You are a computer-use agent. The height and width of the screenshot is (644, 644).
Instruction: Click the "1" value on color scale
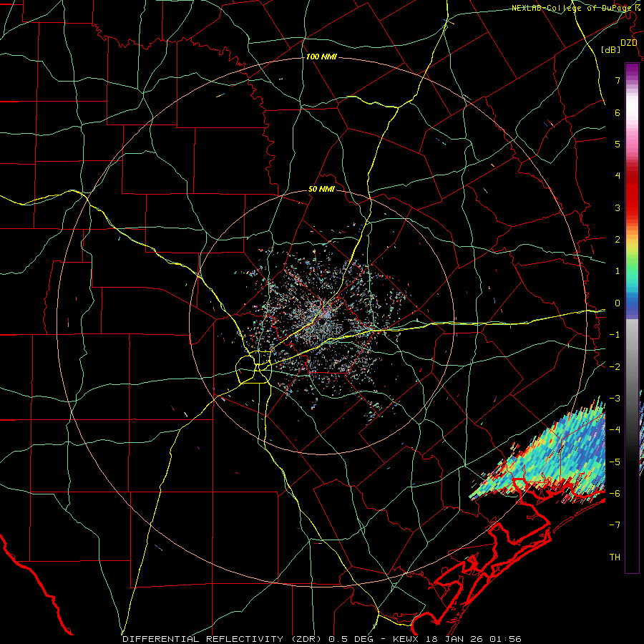(618, 271)
